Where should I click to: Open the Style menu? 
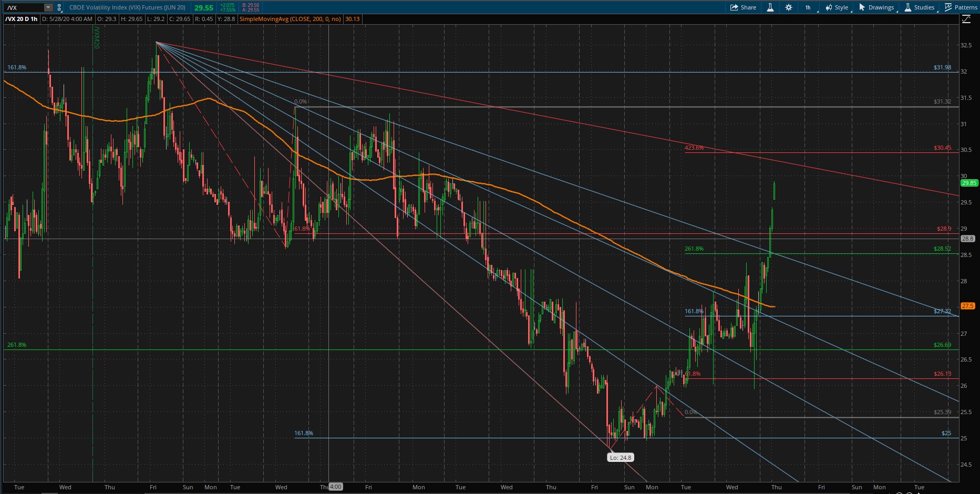(837, 7)
